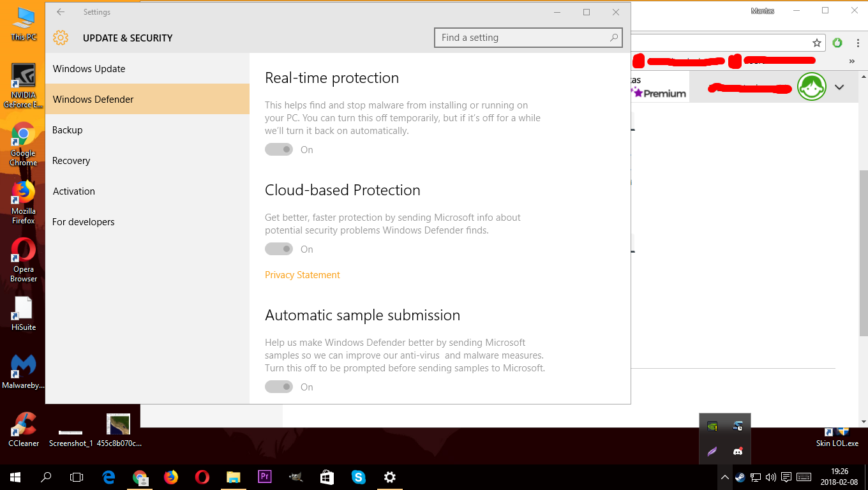Open NVIDIA GeForce Experience desktop shortcut
868x490 pixels.
tap(24, 86)
